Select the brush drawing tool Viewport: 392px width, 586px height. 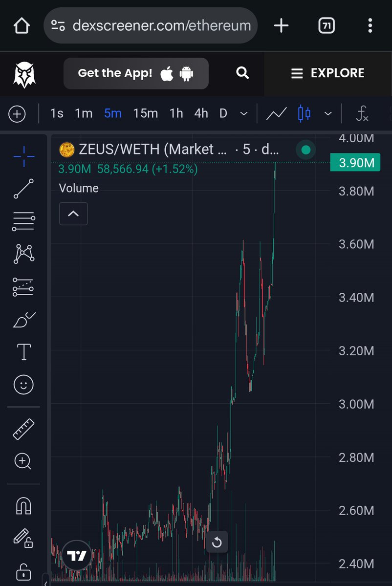coord(24,320)
